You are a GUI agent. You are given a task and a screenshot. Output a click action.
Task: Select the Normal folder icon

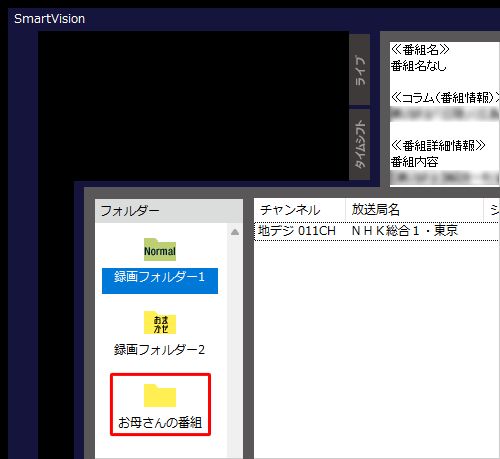click(160, 249)
